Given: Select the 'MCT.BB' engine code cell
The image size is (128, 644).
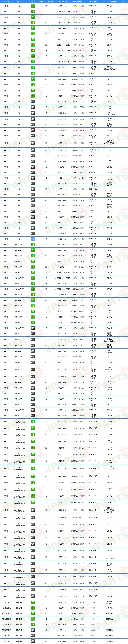Looking at the screenshot, I should point(110,630).
